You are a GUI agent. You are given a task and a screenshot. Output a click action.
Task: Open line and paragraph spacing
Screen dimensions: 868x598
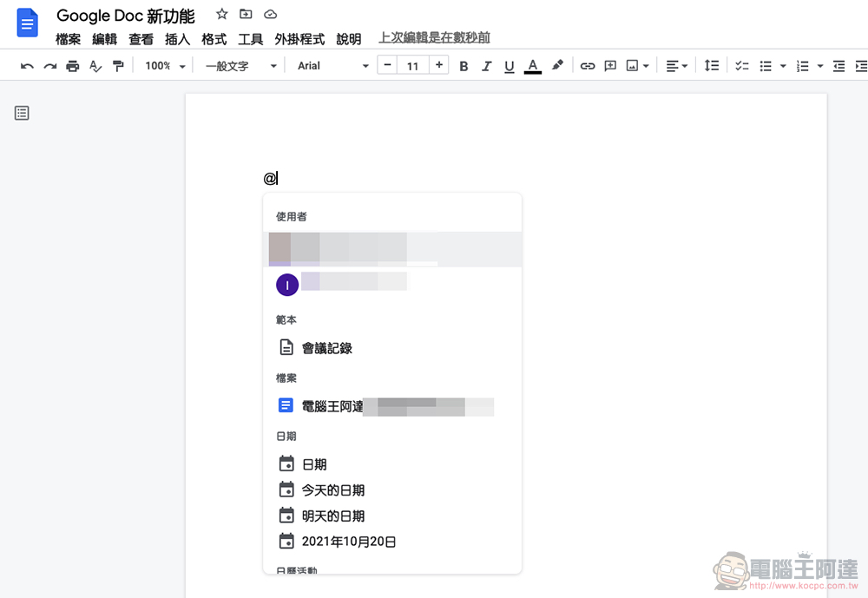(x=712, y=66)
